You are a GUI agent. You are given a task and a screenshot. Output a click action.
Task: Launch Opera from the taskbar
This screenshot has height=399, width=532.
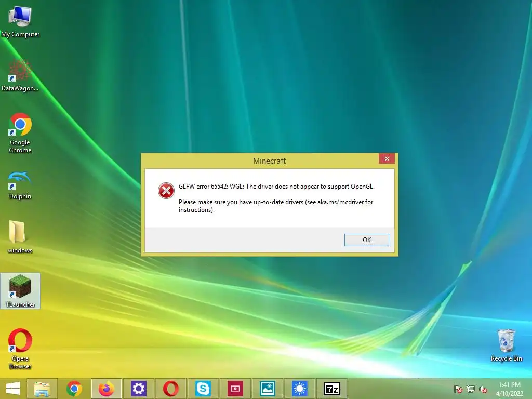(x=171, y=389)
